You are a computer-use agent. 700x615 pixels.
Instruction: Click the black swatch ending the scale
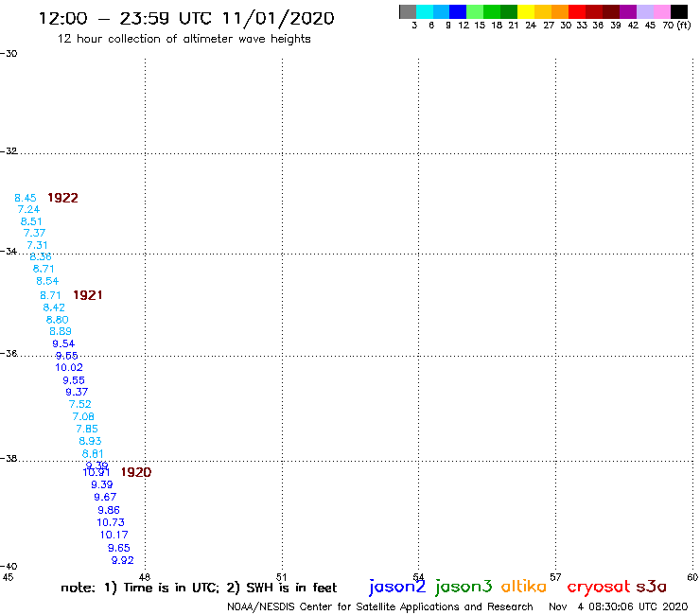point(678,11)
